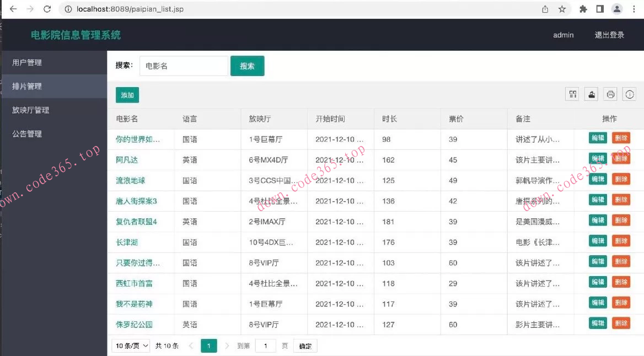Delete the 流浪地球 row
This screenshot has width=644, height=356.
[x=621, y=179]
